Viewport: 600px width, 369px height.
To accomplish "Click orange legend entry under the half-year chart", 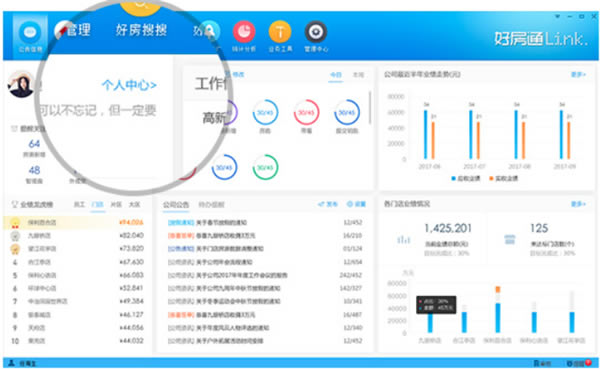I will pyautogui.click(x=503, y=178).
